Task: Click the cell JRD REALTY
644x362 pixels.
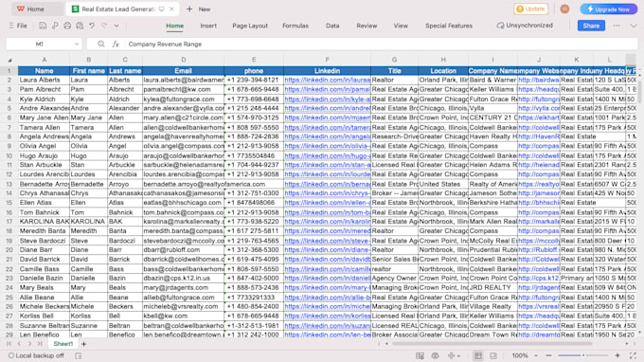Action: [492, 288]
